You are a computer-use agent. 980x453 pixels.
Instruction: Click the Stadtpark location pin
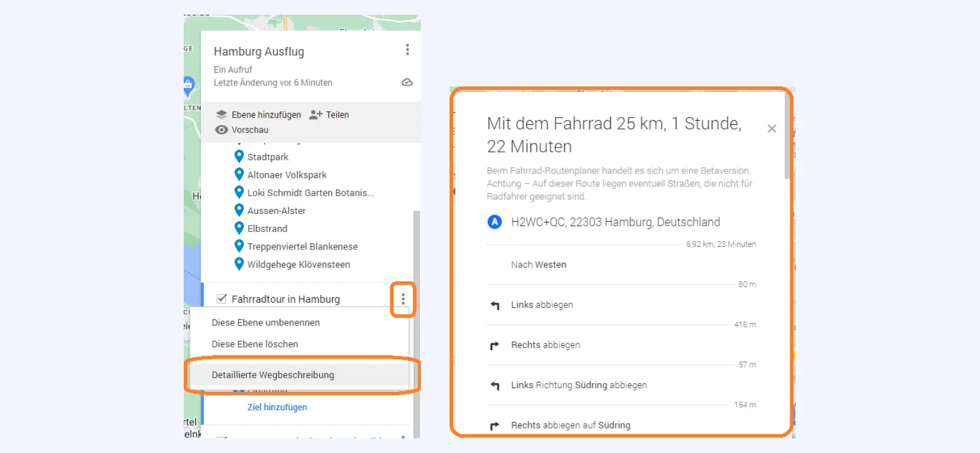[239, 156]
